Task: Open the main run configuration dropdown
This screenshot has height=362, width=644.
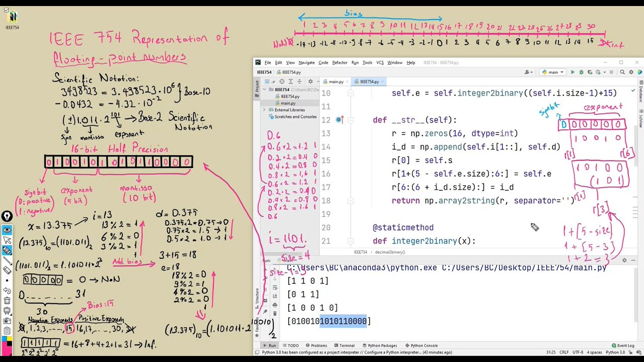Action: pyautogui.click(x=552, y=72)
